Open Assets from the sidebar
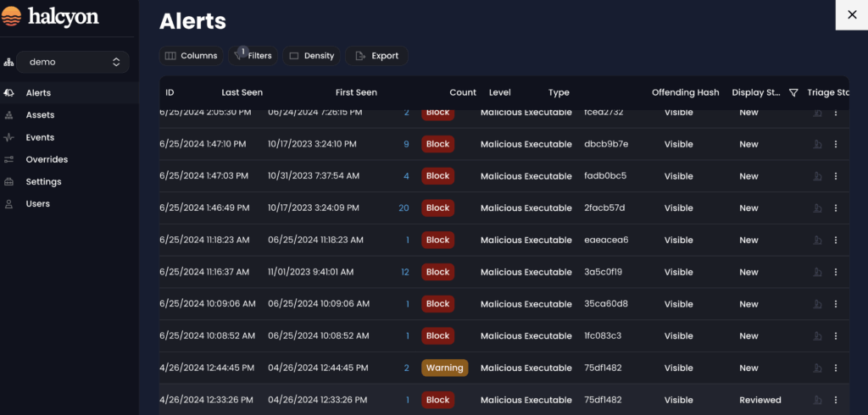Screen dimensions: 868x415 tap(40, 115)
